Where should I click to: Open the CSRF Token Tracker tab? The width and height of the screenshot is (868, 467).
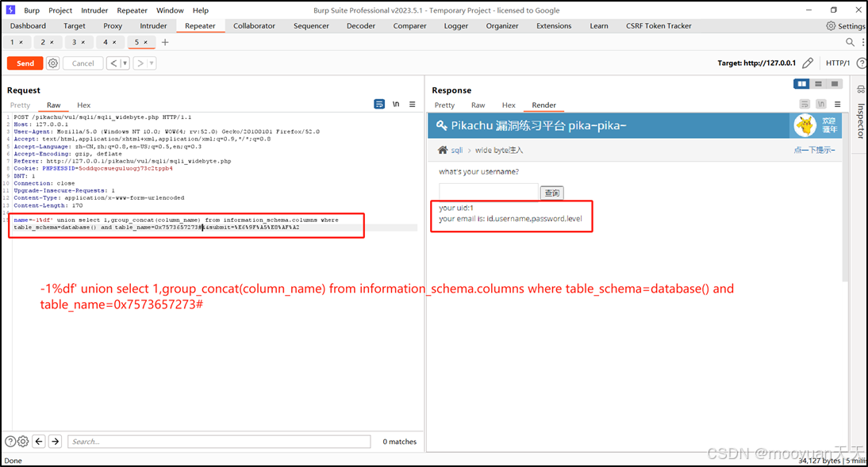659,26
